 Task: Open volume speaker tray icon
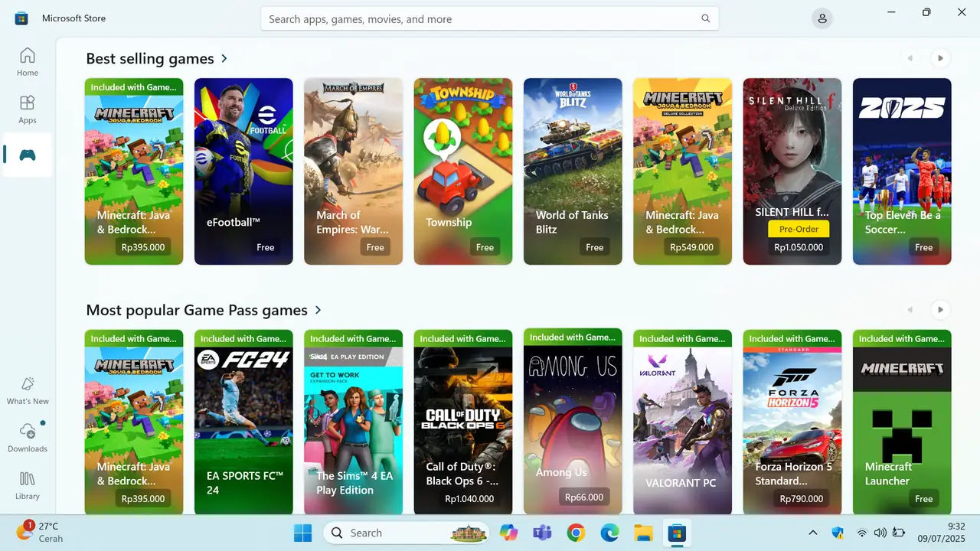coord(880,533)
